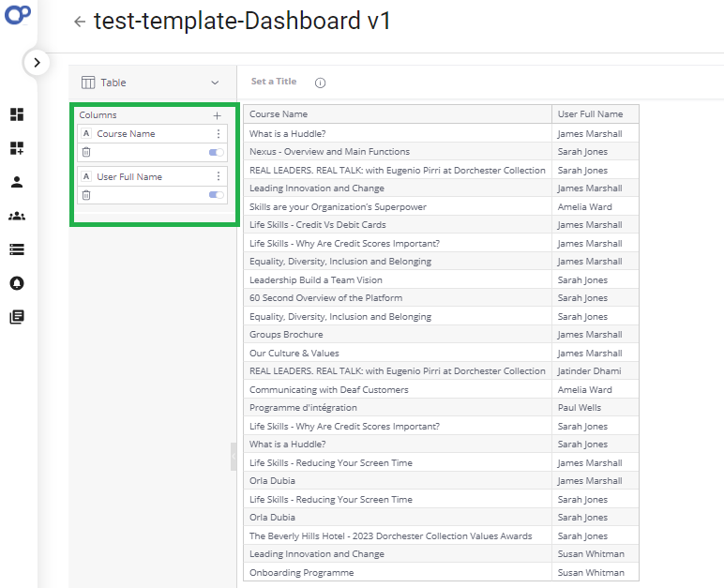Click the list view sidebar icon

click(17, 249)
